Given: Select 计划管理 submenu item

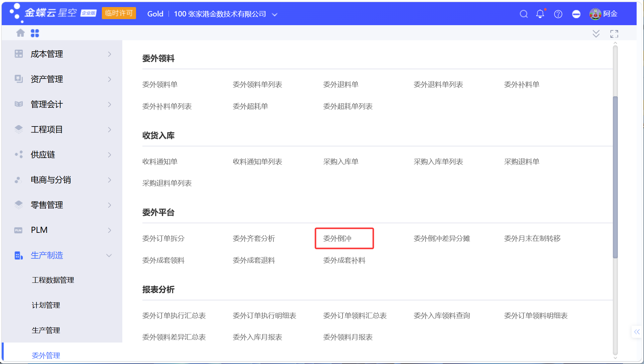Looking at the screenshot, I should coord(46,305).
